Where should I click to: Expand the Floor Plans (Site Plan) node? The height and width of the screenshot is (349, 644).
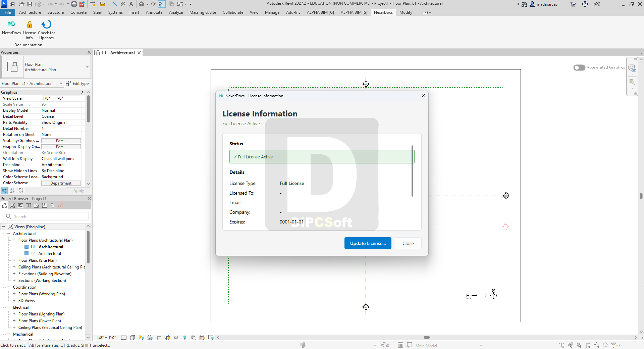(x=14, y=260)
